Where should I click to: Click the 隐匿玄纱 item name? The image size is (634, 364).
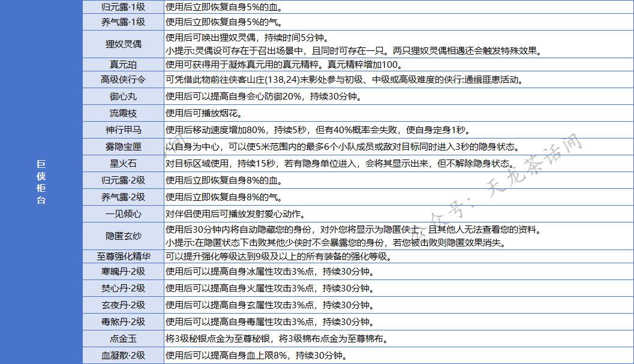(124, 236)
